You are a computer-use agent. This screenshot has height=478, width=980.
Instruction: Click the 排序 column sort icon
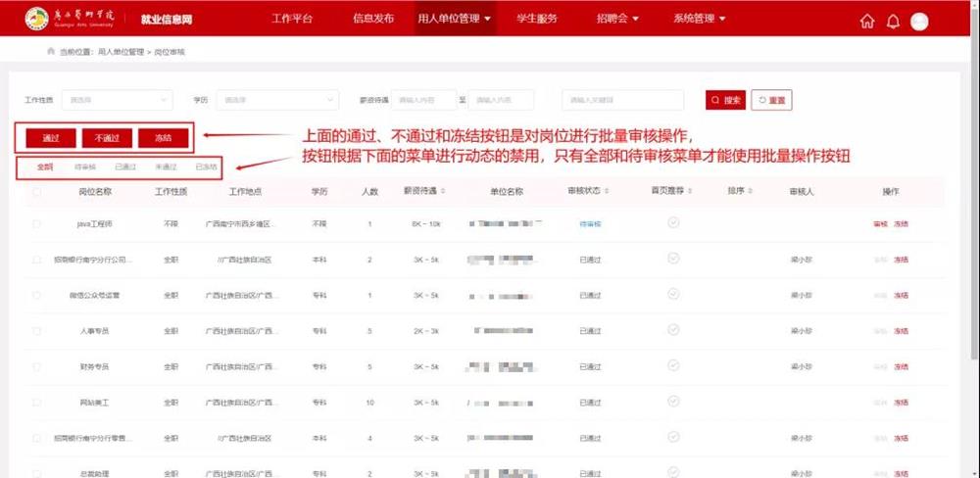coord(751,191)
